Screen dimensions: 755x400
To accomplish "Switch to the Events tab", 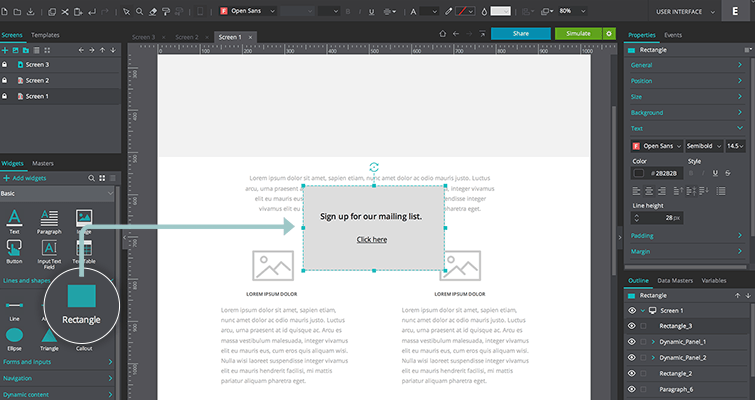I will click(x=673, y=35).
